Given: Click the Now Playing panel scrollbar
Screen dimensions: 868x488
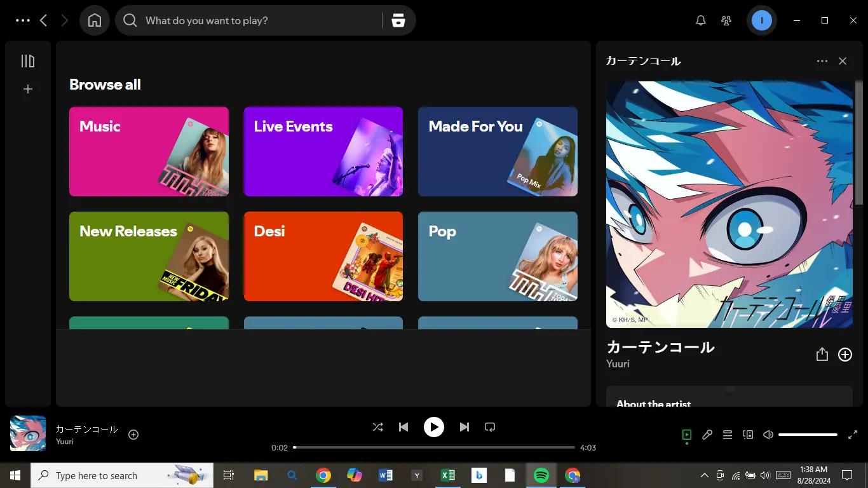Looking at the screenshot, I should [x=859, y=143].
